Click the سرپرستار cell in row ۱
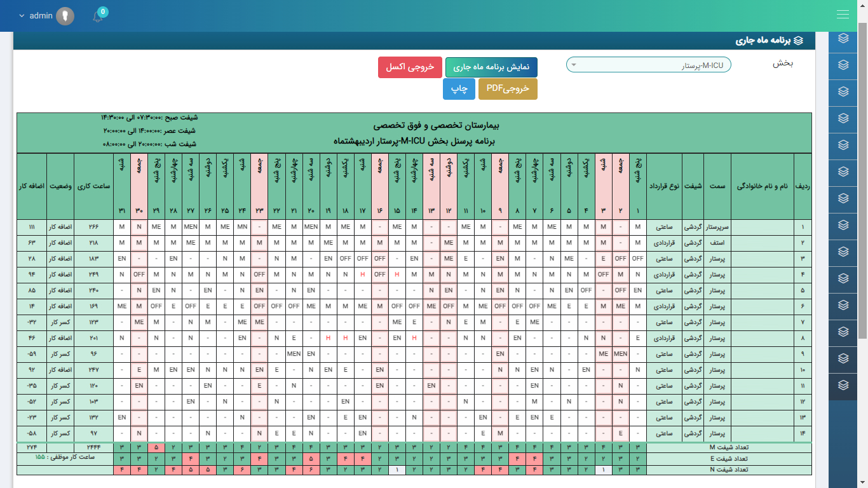This screenshot has width=868, height=488. click(717, 227)
